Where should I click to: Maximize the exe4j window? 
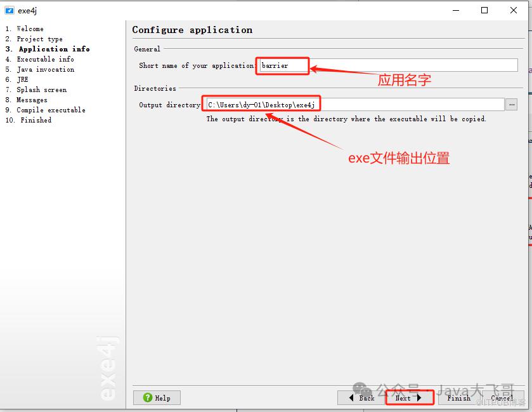pos(484,11)
